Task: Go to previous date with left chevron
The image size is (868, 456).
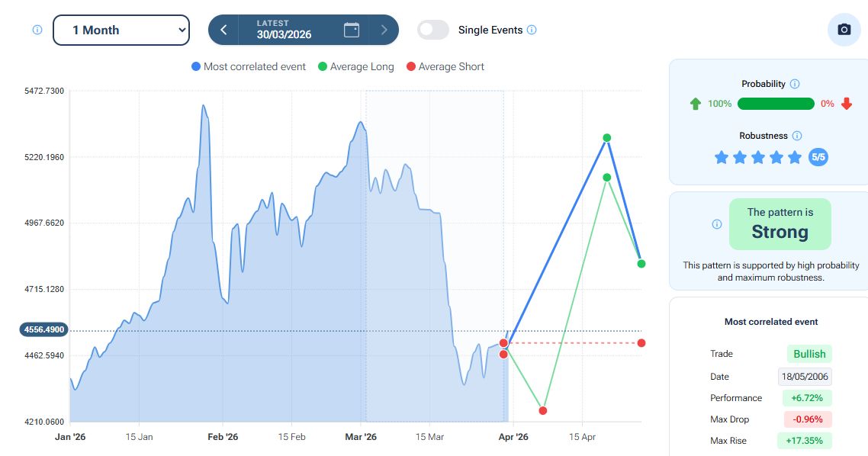Action: (x=223, y=30)
